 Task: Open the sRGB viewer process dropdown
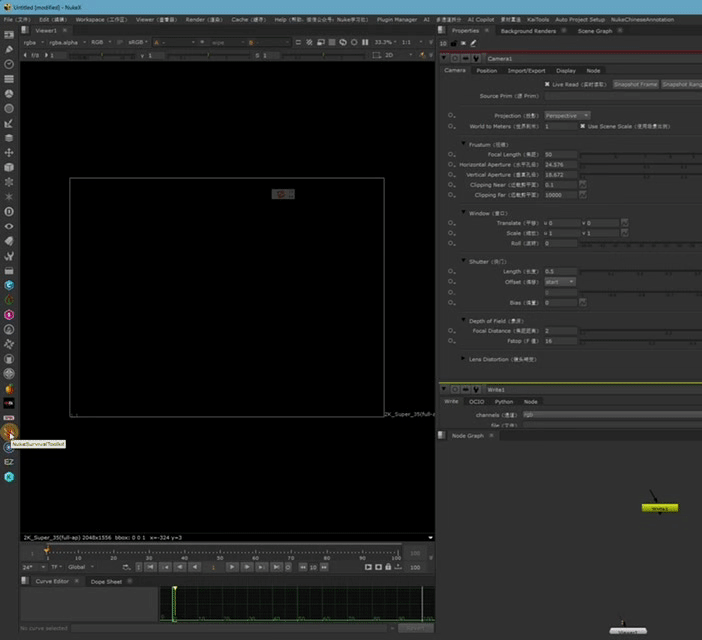(x=137, y=42)
